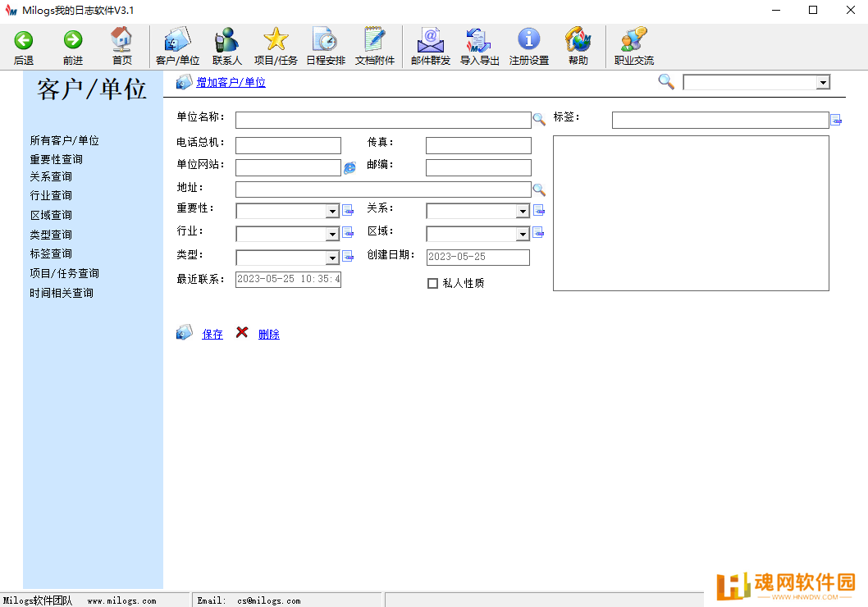Open the 文档附件 notepad icon
868x607 pixels.
(x=375, y=40)
